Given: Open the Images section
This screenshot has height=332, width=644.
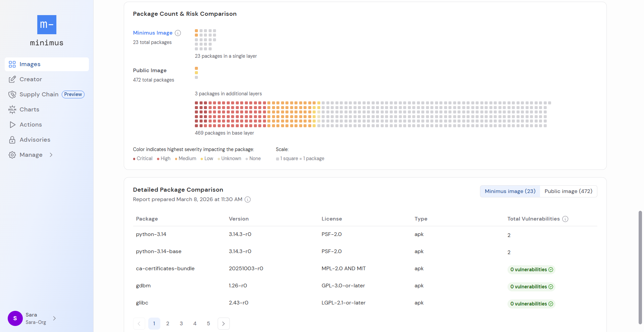Looking at the screenshot, I should coord(47,64).
